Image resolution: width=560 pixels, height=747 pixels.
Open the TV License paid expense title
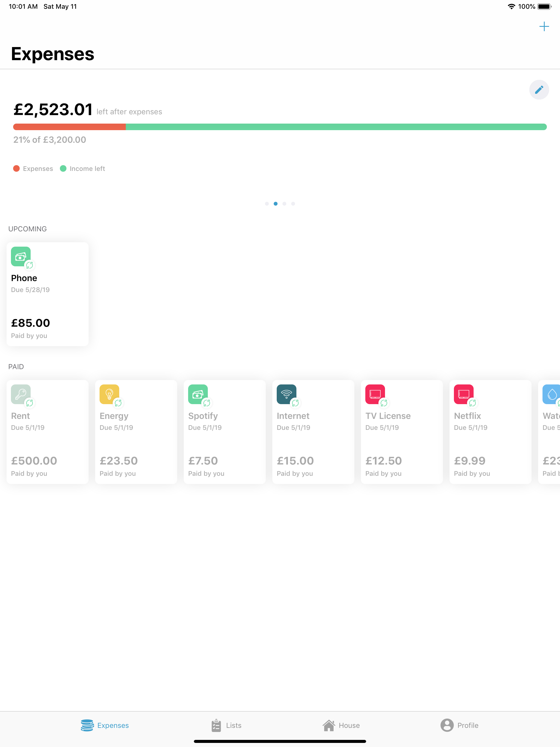388,416
